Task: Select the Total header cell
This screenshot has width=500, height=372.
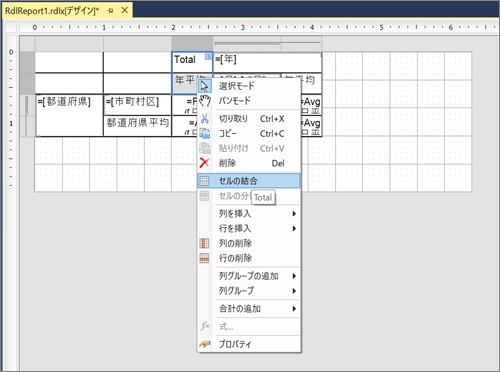Action: (192, 62)
